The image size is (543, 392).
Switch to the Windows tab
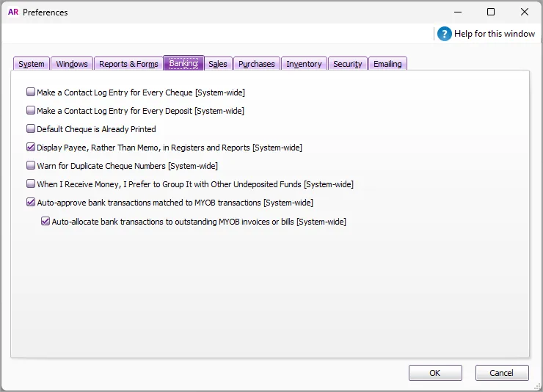72,64
